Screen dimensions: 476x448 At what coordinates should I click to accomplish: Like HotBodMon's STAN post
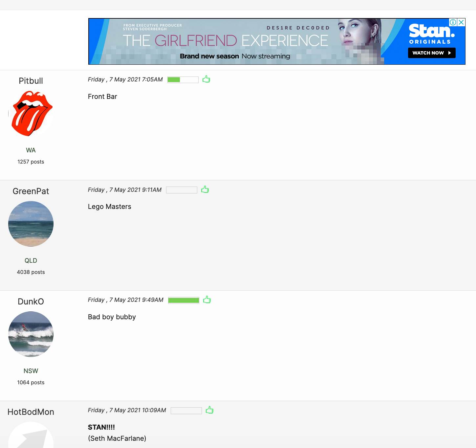[x=209, y=410]
